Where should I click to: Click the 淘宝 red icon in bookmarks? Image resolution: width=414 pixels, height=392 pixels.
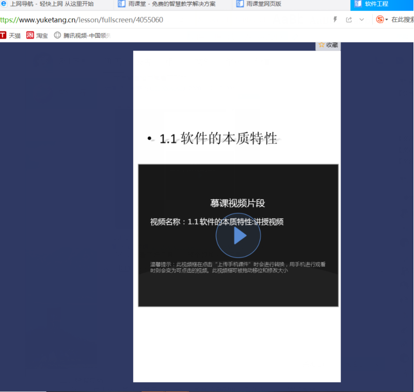point(30,35)
